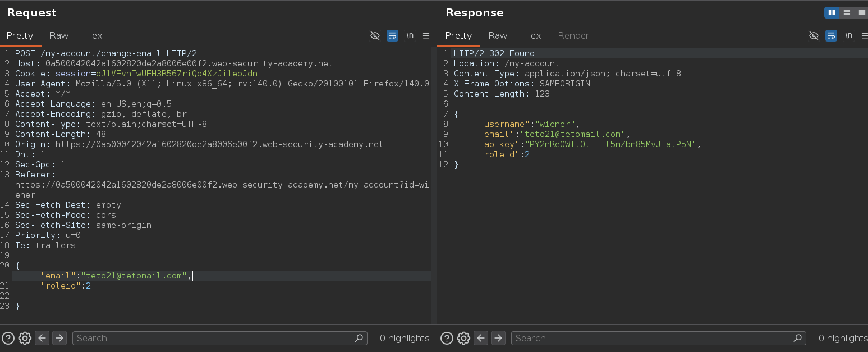Image resolution: width=868 pixels, height=352 pixels.
Task: Click the Content-Type text/plain header line
Action: (x=111, y=124)
